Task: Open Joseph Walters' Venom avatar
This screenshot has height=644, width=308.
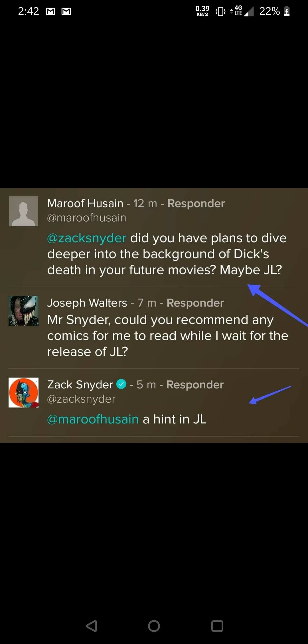Action: (x=23, y=311)
